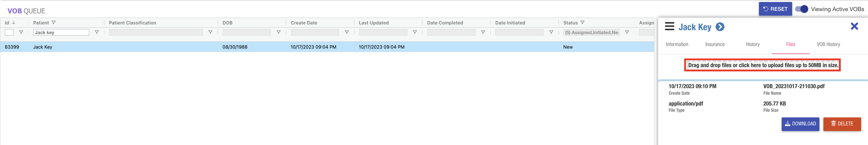Click the Status column header filter icon

(x=582, y=22)
